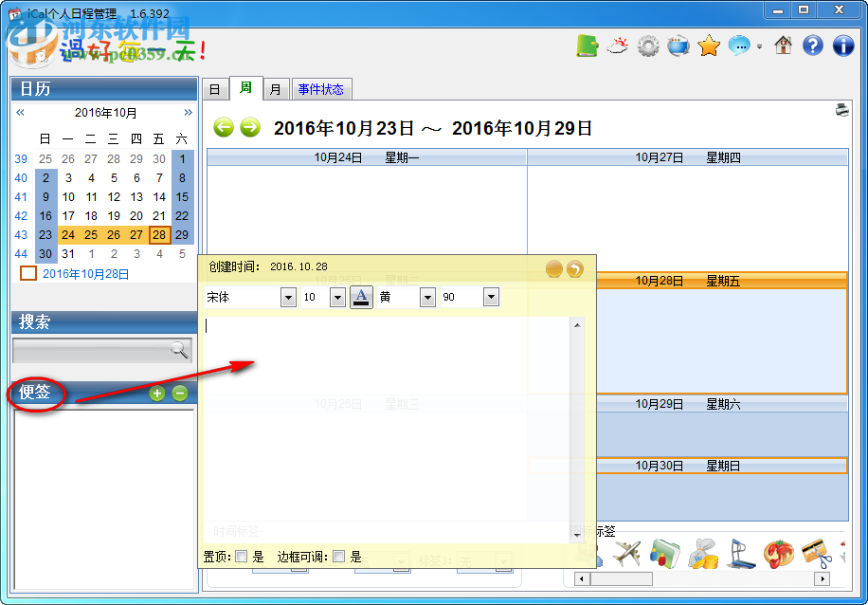Click the 2016年10月 month title

(x=106, y=113)
